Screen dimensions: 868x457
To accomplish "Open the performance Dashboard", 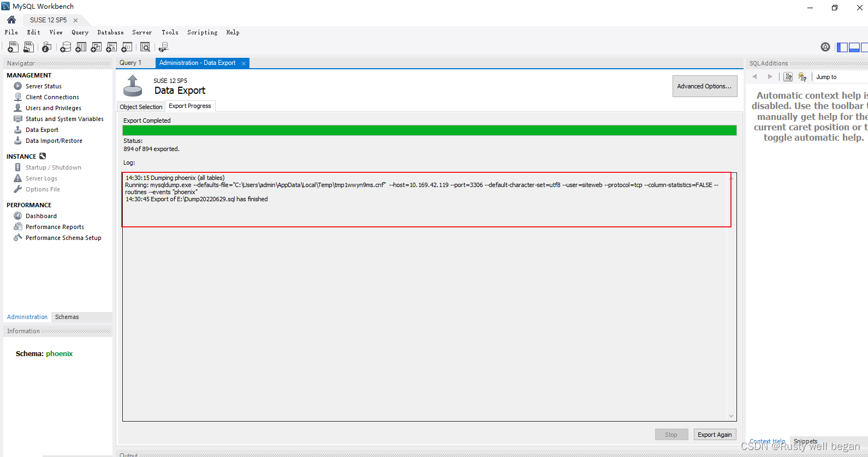I will point(41,216).
